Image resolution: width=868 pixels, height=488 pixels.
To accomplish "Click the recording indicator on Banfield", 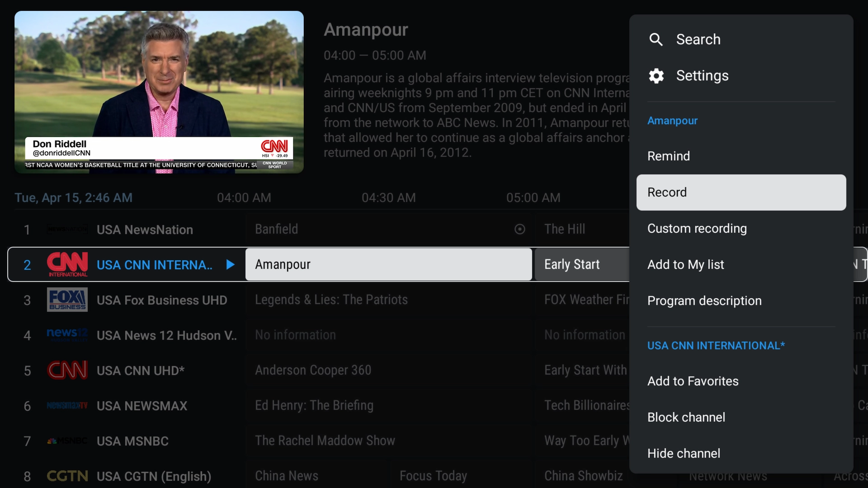I will (x=520, y=230).
